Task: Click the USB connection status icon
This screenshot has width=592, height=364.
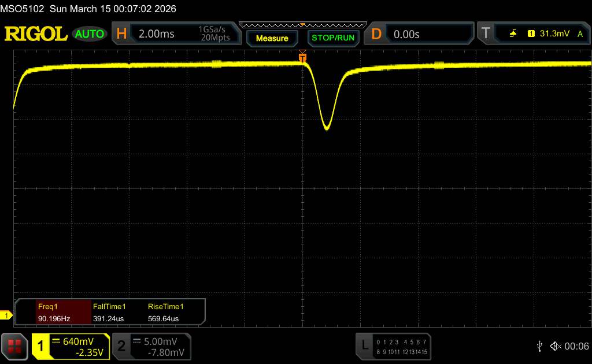Action: click(539, 346)
